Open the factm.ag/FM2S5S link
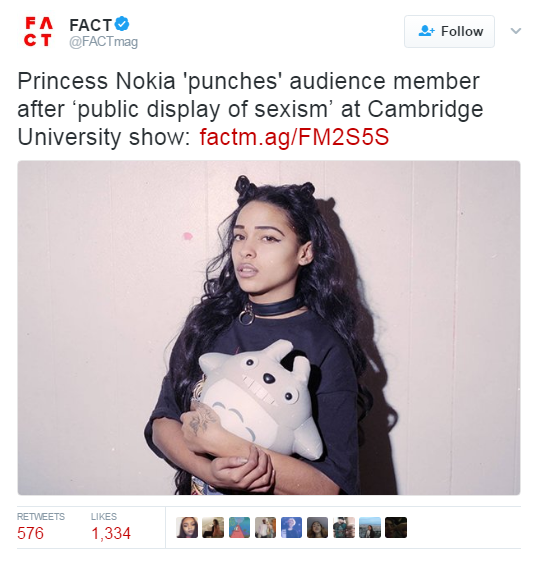Screen dimensions: 547x562 (294, 137)
